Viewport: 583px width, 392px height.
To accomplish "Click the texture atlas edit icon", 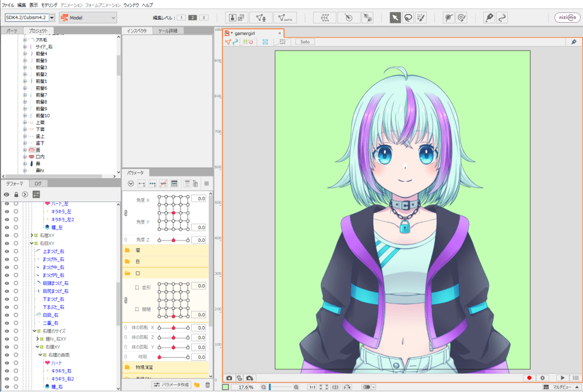I will 237,17.
